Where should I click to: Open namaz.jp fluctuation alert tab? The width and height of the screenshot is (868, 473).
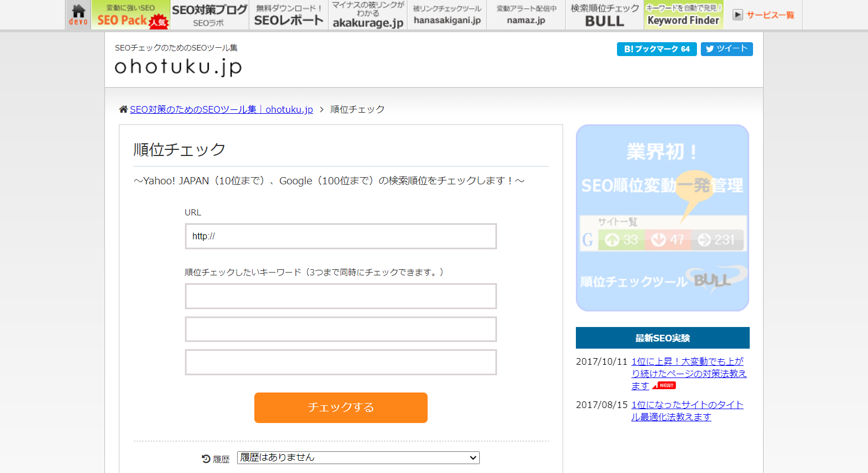(x=526, y=15)
